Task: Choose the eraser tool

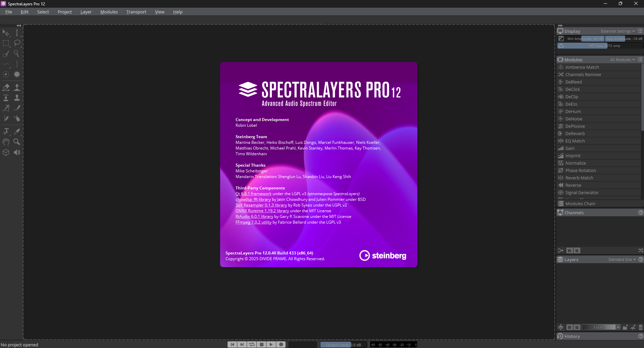Action: [x=6, y=88]
